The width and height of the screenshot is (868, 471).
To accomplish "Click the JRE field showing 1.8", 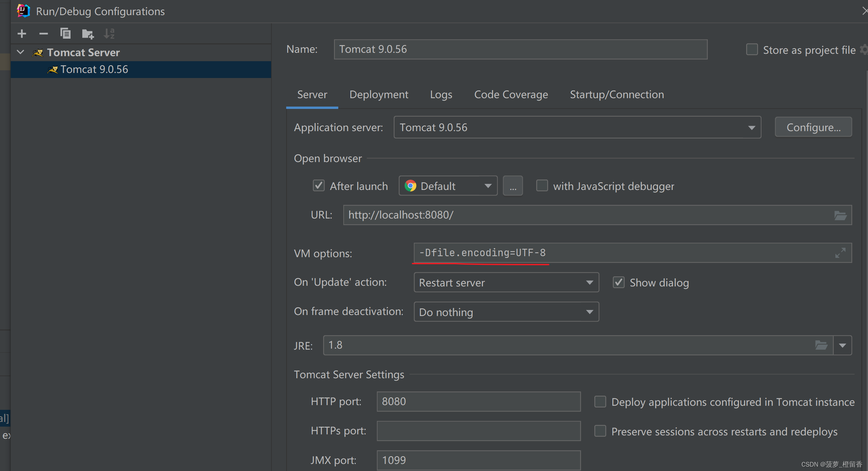I will click(578, 345).
